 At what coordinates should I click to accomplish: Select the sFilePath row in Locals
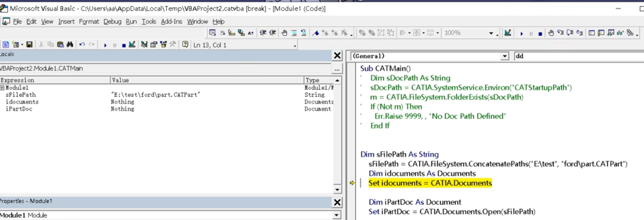166,95
